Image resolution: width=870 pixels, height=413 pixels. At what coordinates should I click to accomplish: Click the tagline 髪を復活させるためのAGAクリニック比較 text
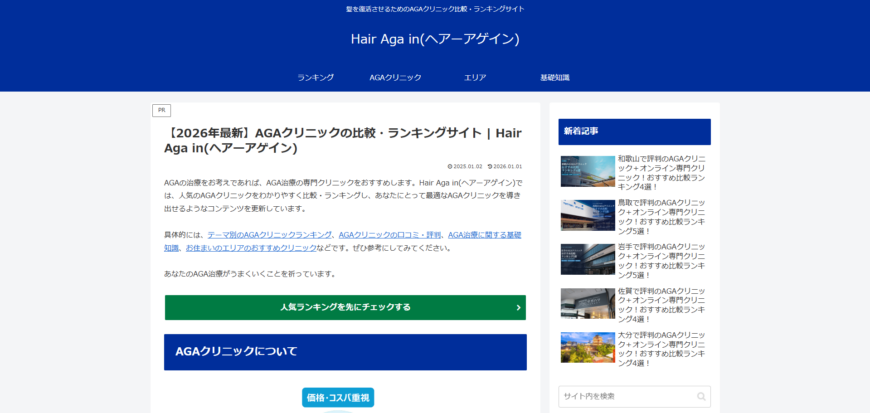tap(435, 9)
